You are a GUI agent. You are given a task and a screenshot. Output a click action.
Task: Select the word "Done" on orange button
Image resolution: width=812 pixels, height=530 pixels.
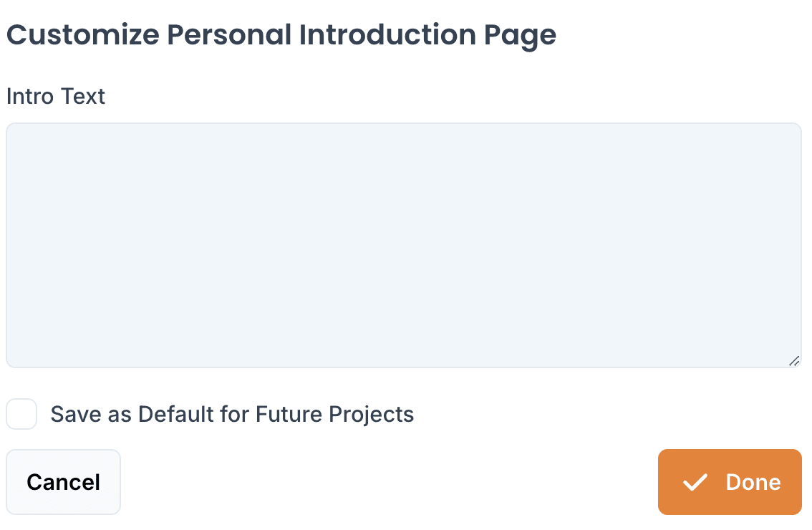click(753, 482)
